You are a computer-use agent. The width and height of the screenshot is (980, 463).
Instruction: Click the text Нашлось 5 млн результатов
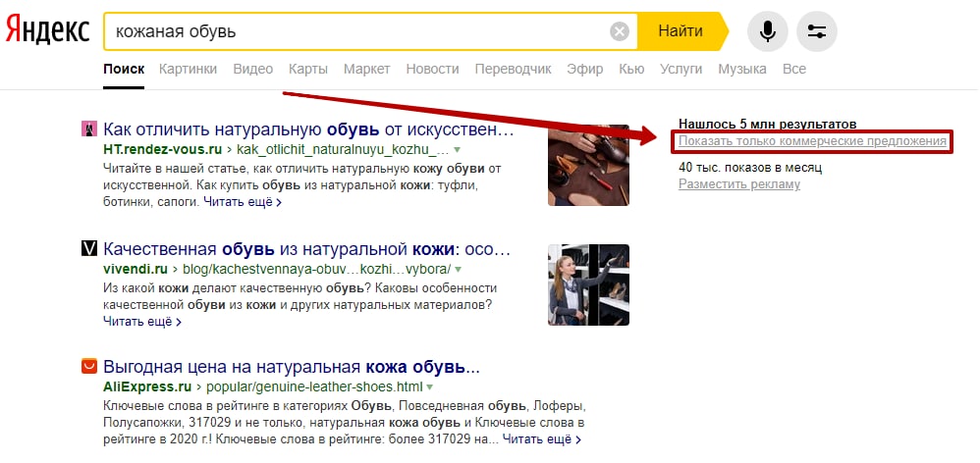pos(768,124)
